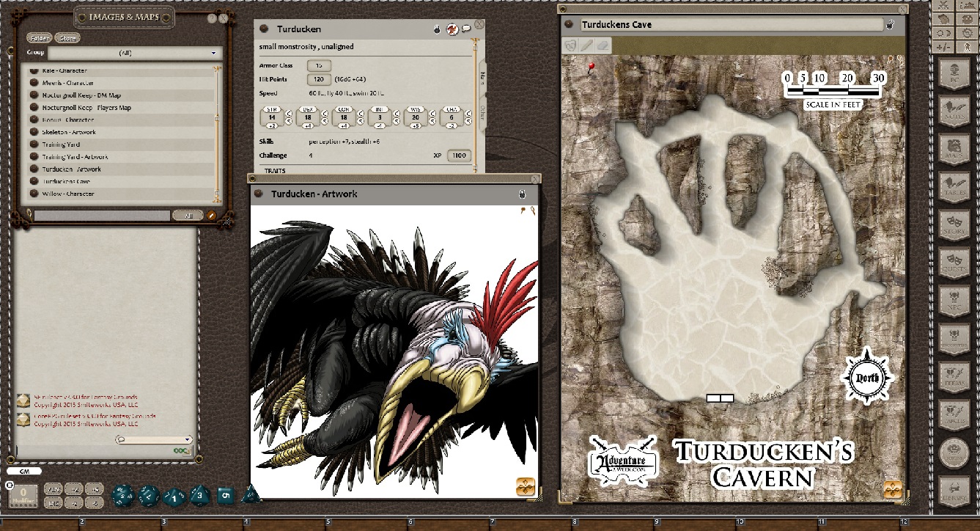
Task: Click the Images & Maps list scrollbar
Action: tap(217, 132)
